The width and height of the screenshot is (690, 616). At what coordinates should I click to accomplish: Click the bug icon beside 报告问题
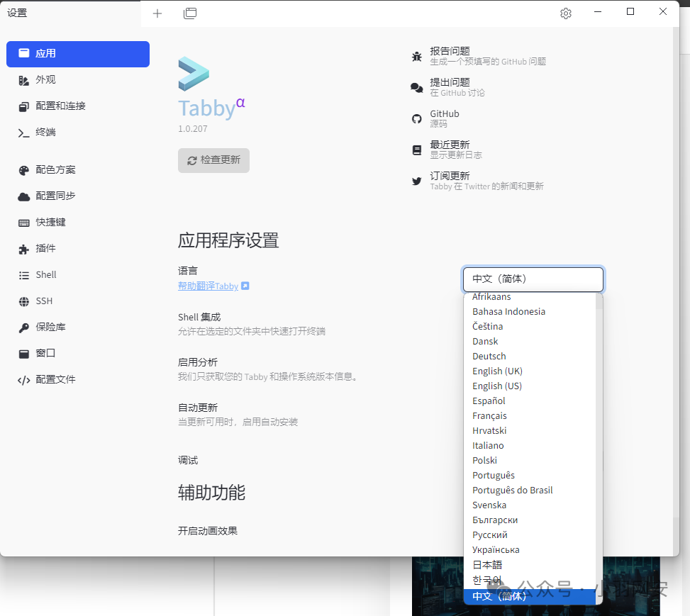point(417,56)
